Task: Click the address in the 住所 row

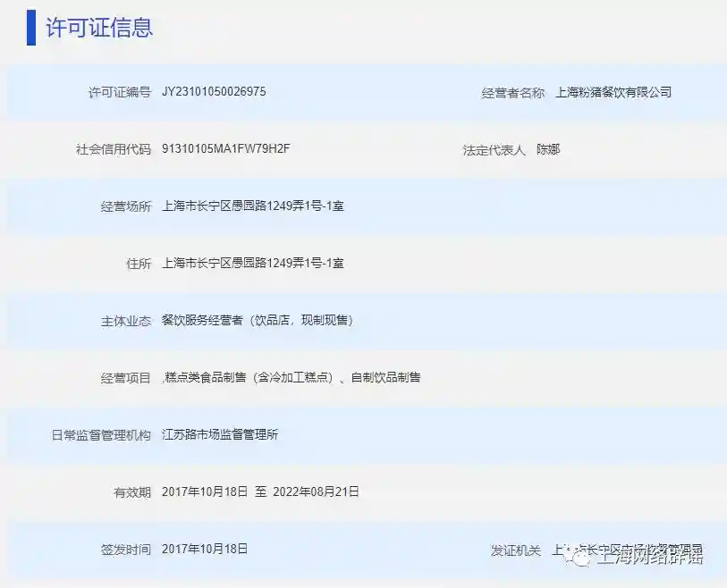Action: [x=253, y=264]
